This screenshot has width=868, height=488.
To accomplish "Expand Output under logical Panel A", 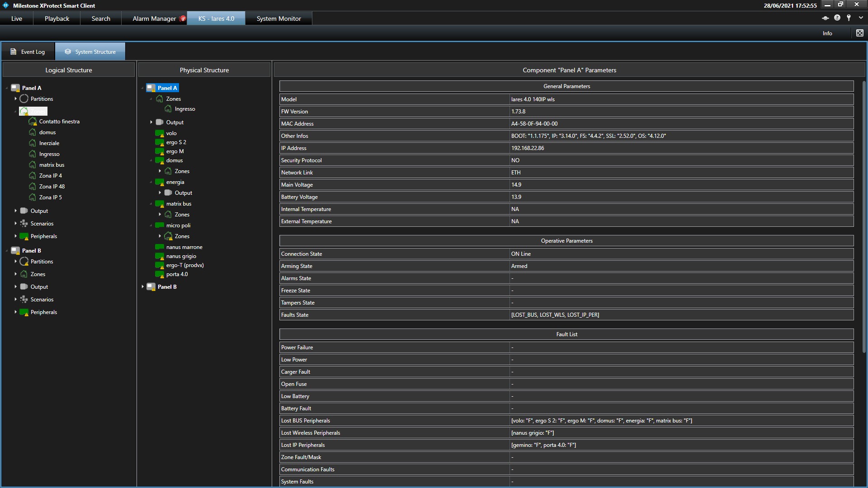I will tap(15, 211).
